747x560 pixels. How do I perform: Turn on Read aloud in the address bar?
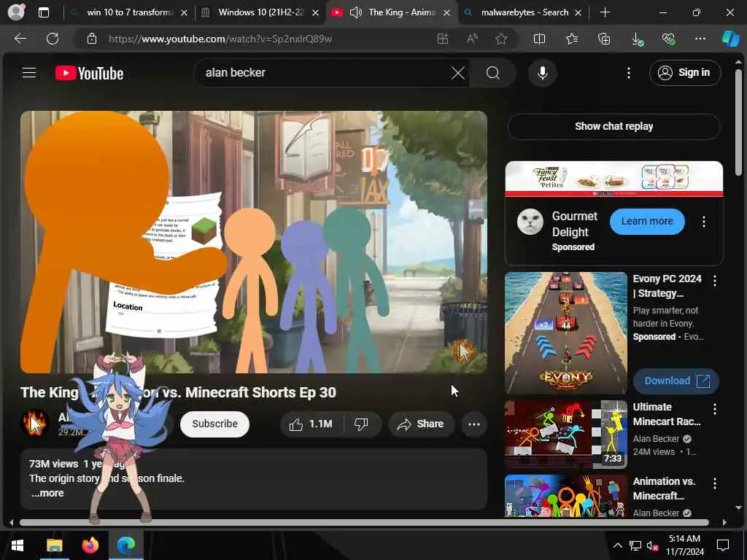[x=472, y=39]
